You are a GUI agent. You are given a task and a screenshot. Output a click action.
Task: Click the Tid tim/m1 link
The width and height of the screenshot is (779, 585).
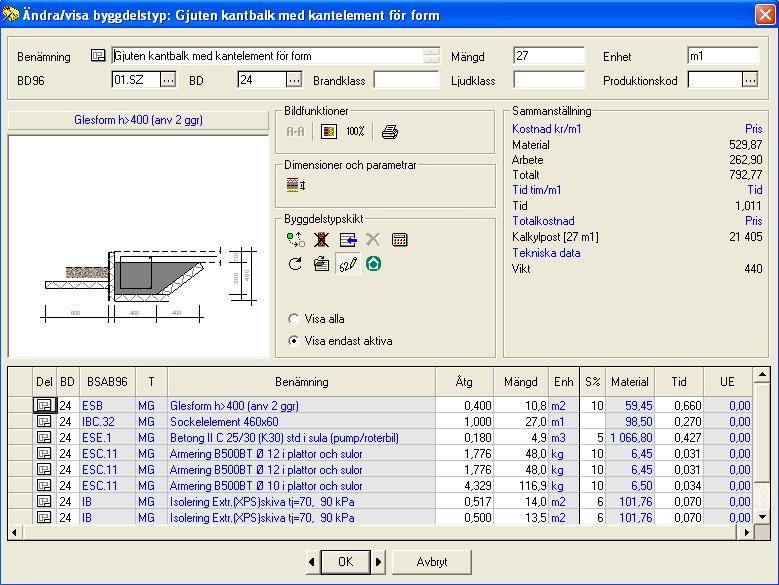pyautogui.click(x=537, y=190)
